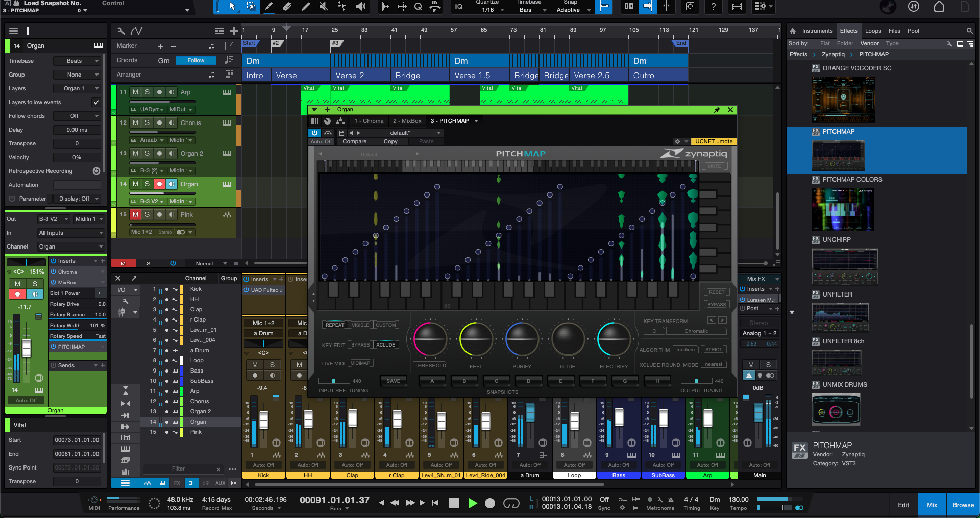Image resolution: width=980 pixels, height=518 pixels.
Task: Toggle loop mode in the transport
Action: (x=511, y=503)
